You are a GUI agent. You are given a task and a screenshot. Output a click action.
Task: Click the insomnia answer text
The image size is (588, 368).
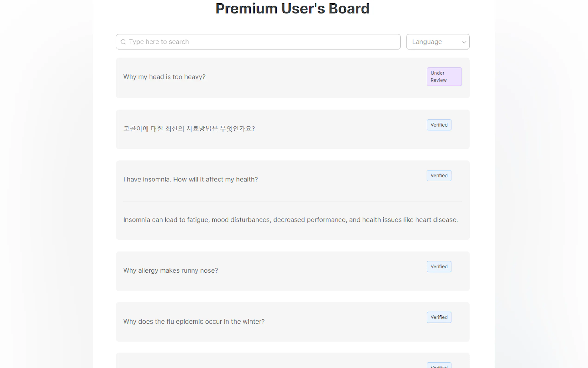click(x=290, y=220)
